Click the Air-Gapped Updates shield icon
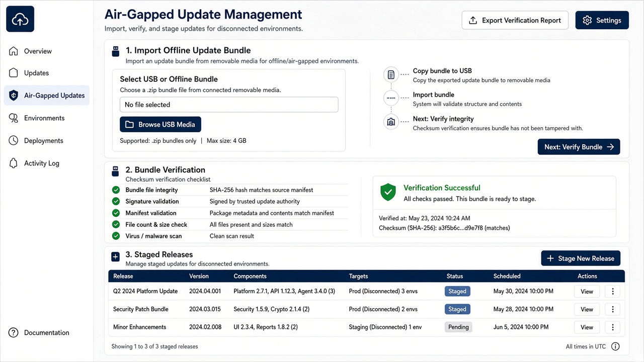This screenshot has width=644, height=362. tap(14, 95)
